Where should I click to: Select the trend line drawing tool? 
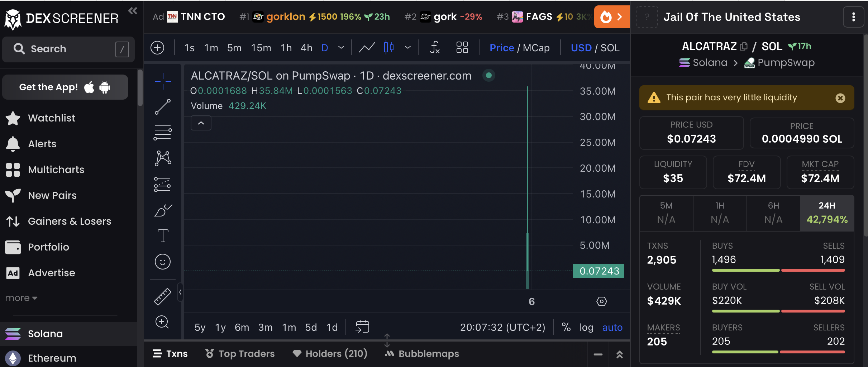click(163, 107)
